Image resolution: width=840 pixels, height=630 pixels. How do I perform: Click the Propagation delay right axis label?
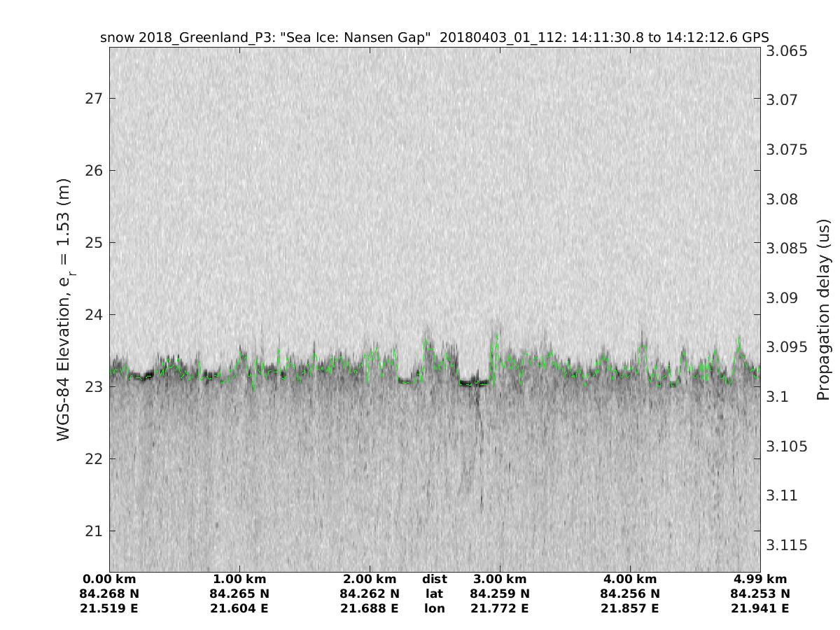tap(823, 309)
